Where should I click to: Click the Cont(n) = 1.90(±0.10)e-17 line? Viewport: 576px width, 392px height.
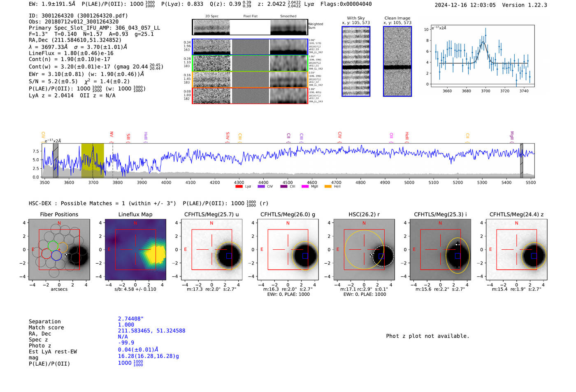(70, 59)
